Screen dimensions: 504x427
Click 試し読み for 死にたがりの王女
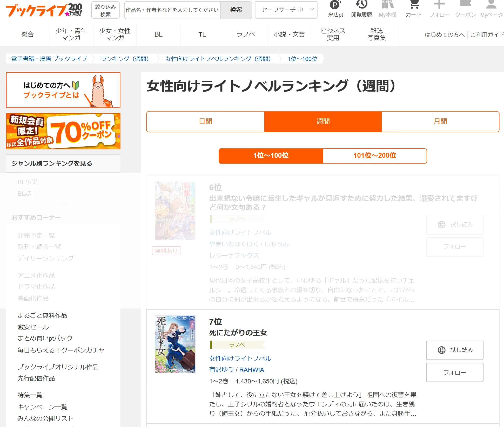click(455, 350)
